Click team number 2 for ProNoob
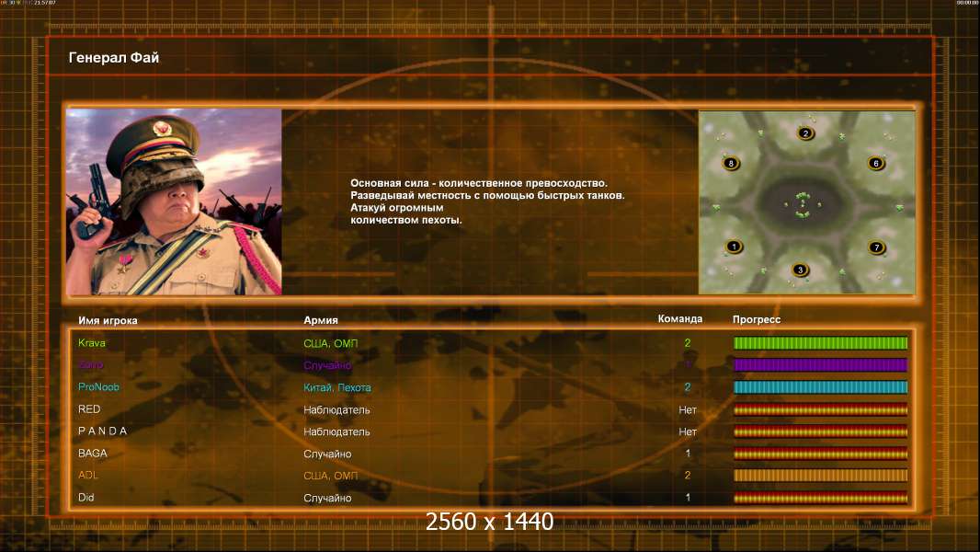This screenshot has width=980, height=552. pyautogui.click(x=688, y=387)
